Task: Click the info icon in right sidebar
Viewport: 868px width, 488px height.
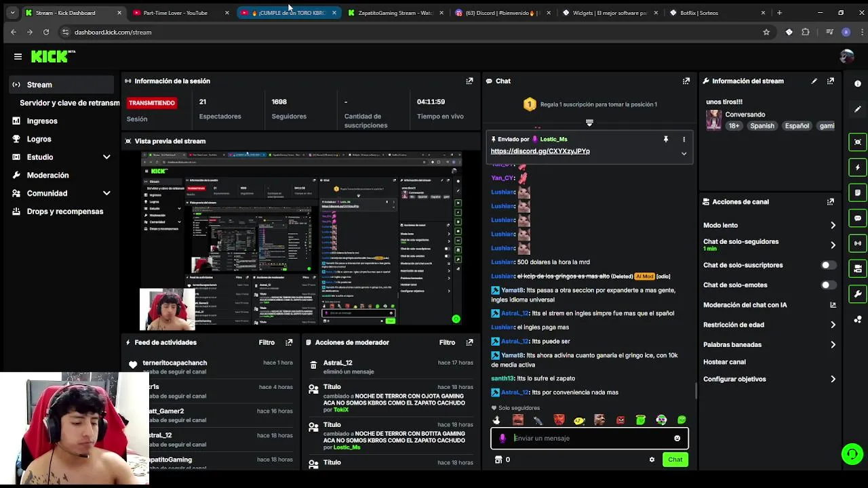Action: click(x=858, y=84)
